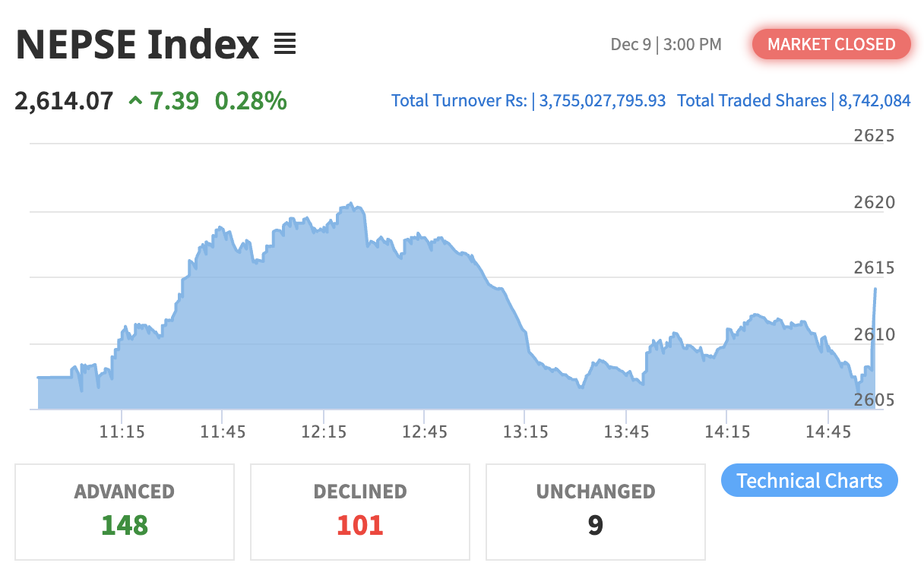The width and height of the screenshot is (924, 566).
Task: Click the green up-arrow change indicator
Action: [x=135, y=100]
